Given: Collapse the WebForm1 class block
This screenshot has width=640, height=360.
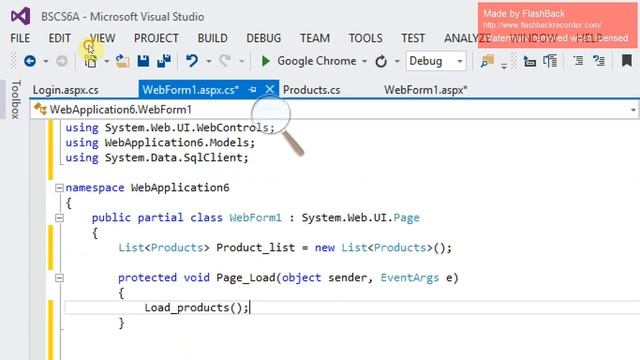Looking at the screenshot, I should (x=59, y=218).
